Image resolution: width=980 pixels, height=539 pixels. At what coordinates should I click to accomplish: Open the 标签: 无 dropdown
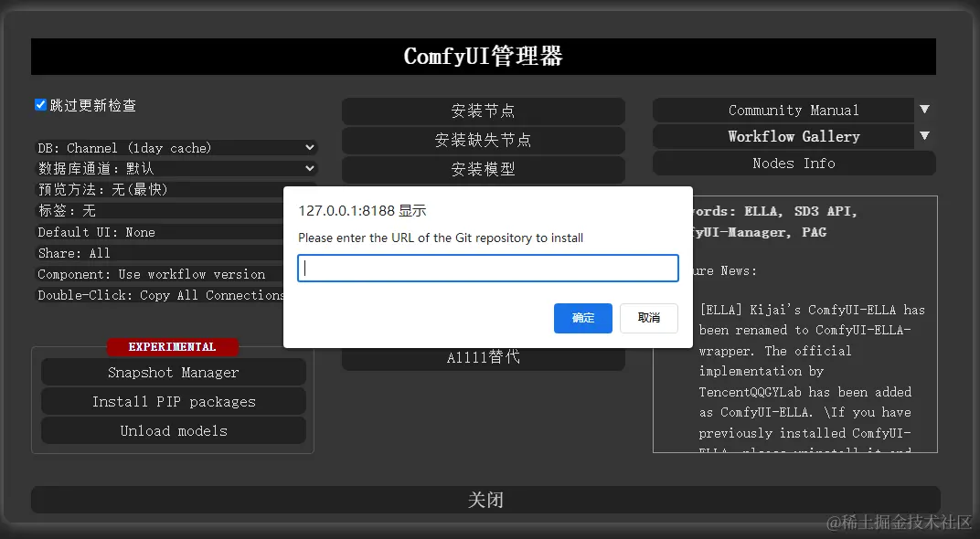[x=159, y=211]
